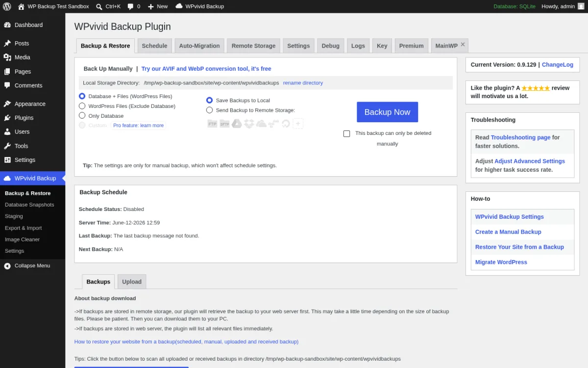Open comments bubble in admin bar
The width and height of the screenshot is (588, 368).
click(133, 6)
